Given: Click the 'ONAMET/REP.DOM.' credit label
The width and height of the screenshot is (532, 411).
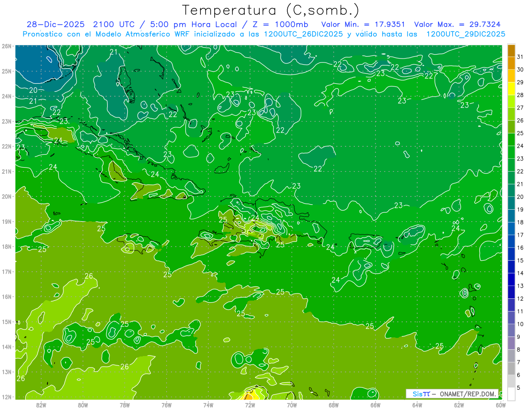Looking at the screenshot, I should 468,394.
